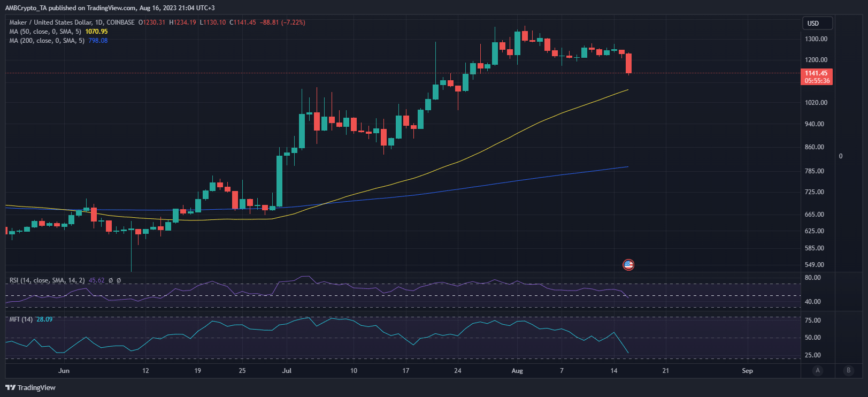Screen dimensions: 868x397
Task: Click the Jul date label
Action: tap(287, 371)
